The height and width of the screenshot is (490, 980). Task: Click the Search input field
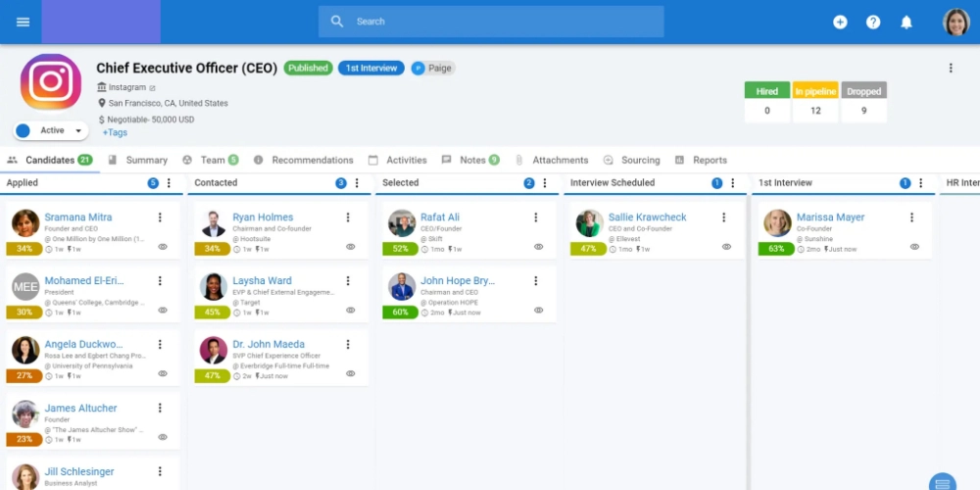[491, 22]
